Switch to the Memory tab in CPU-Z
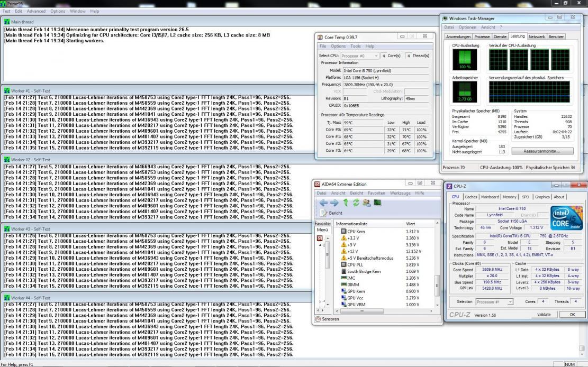The height and width of the screenshot is (367, 588). (509, 197)
